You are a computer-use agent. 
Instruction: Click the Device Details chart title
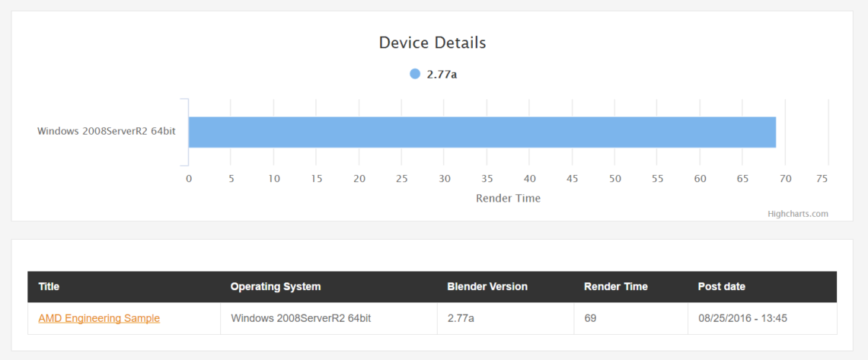point(432,43)
